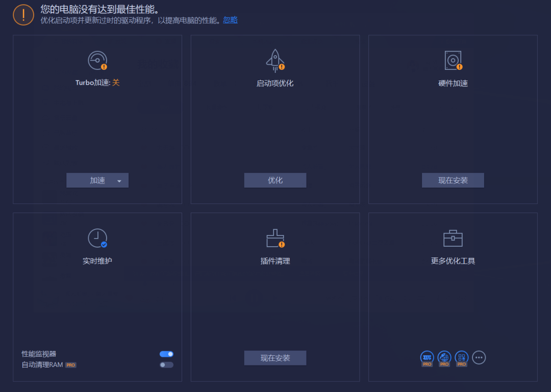Click the Turbo加速 disc icon

[97, 61]
